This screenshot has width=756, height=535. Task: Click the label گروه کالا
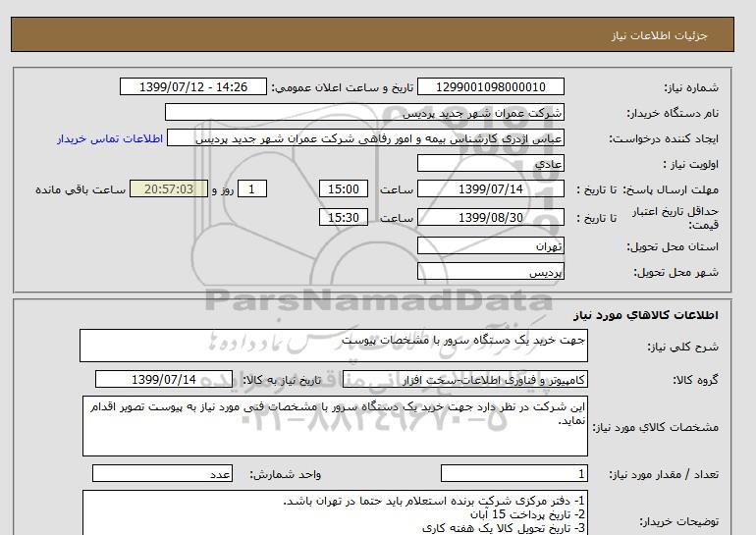tap(695, 380)
